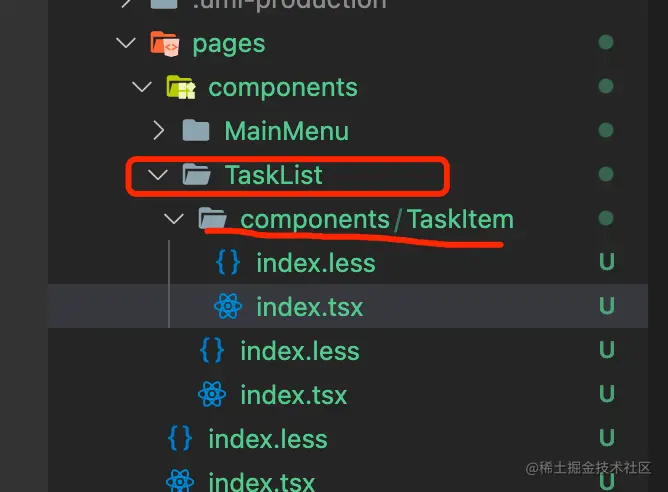Click the TaskItem path segment label
Viewport: 668px width, 492px height.
(460, 219)
